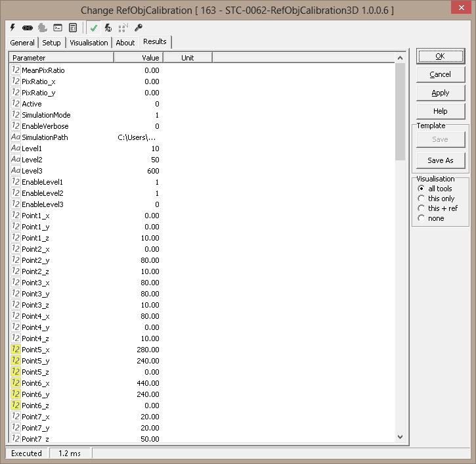Select 'this + ref' visualisation radio button

coord(422,208)
